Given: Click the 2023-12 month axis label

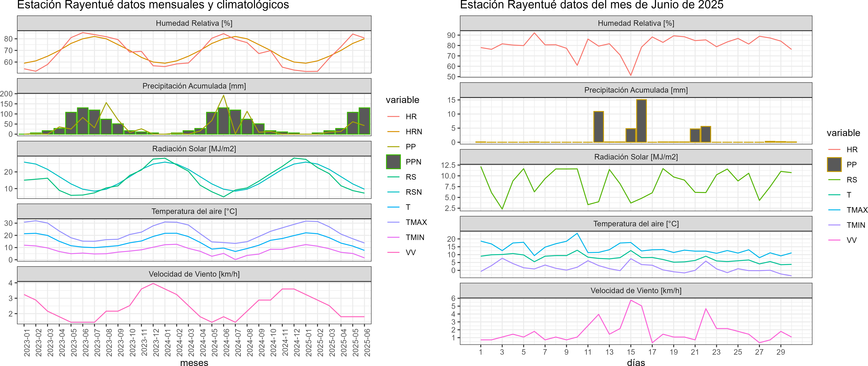Looking at the screenshot, I should [156, 342].
